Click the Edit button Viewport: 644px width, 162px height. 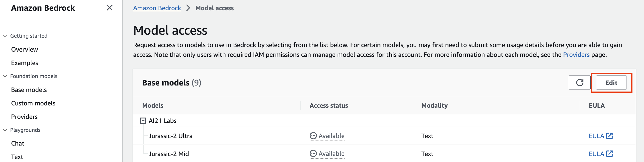(611, 82)
